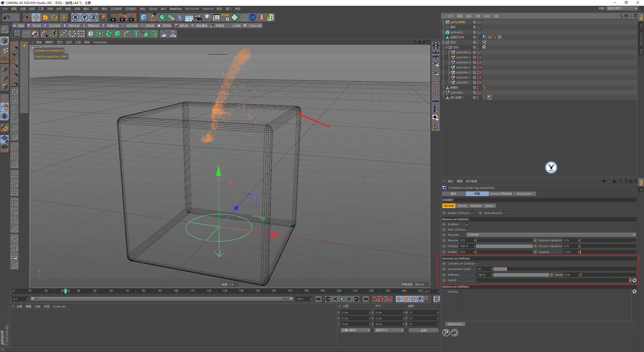
Task: Click Go to Start of animation
Action: point(318,299)
